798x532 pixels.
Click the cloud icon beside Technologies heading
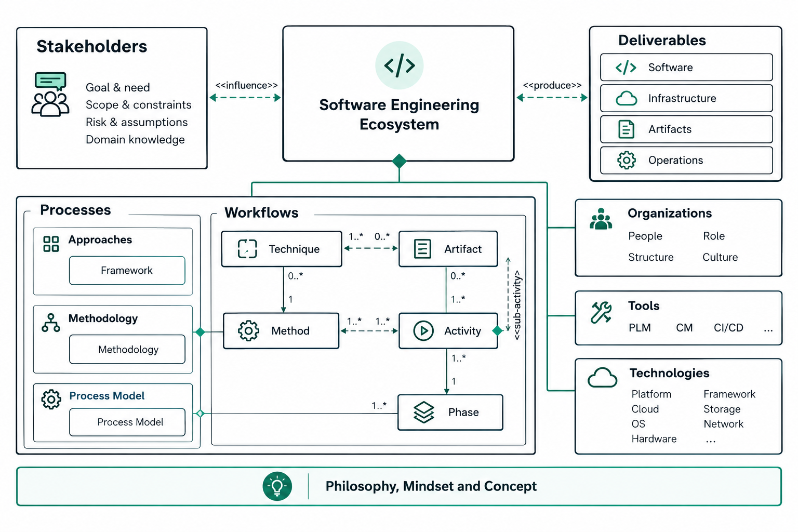coord(602,378)
